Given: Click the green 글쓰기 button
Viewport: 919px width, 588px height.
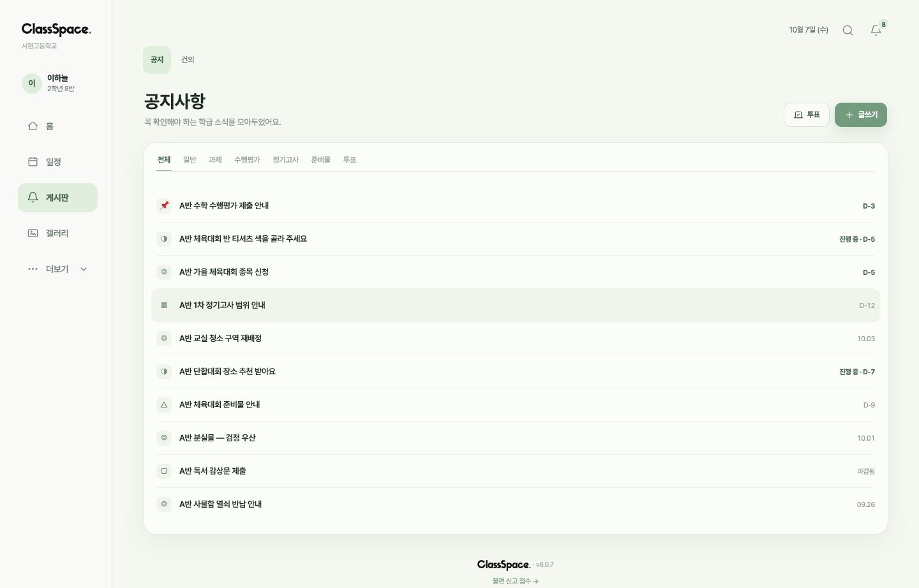Looking at the screenshot, I should pyautogui.click(x=861, y=115).
